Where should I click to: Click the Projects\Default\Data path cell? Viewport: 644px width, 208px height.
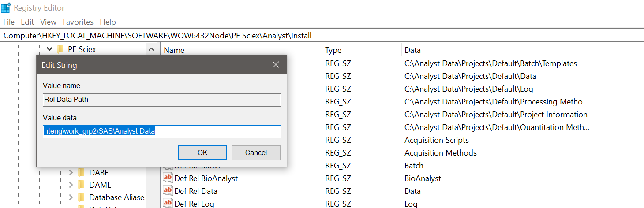point(470,76)
